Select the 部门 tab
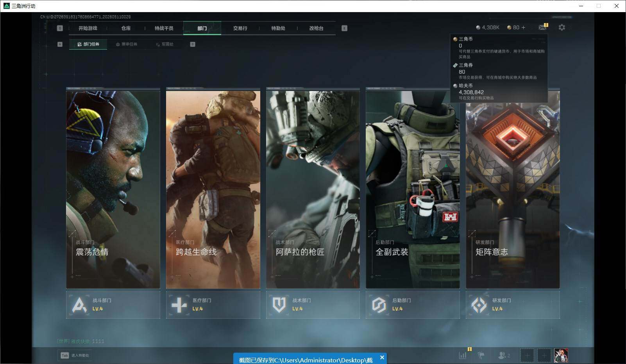 tap(202, 28)
